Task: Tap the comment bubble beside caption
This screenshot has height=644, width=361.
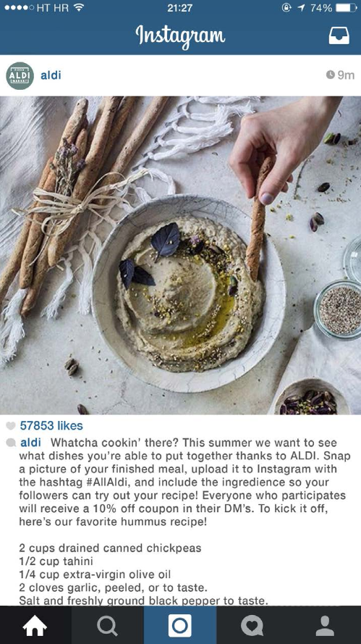Action: click(x=11, y=443)
